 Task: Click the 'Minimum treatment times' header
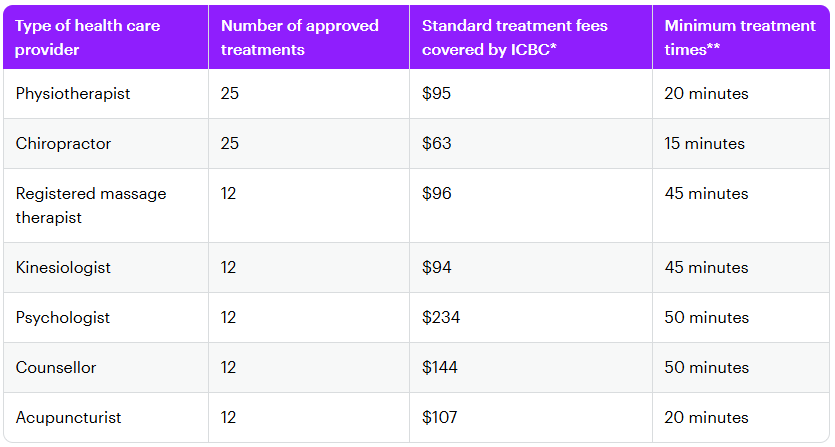click(740, 37)
